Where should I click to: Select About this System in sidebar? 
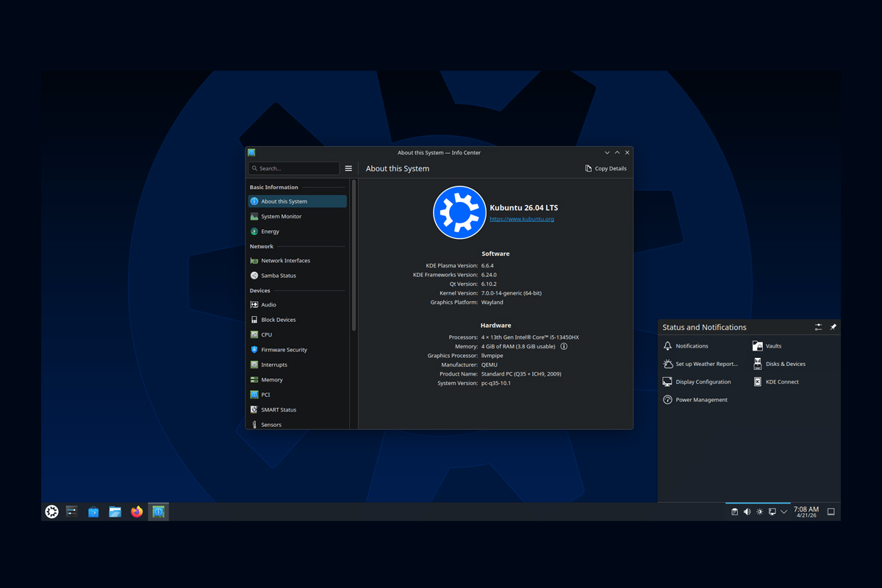tap(298, 201)
